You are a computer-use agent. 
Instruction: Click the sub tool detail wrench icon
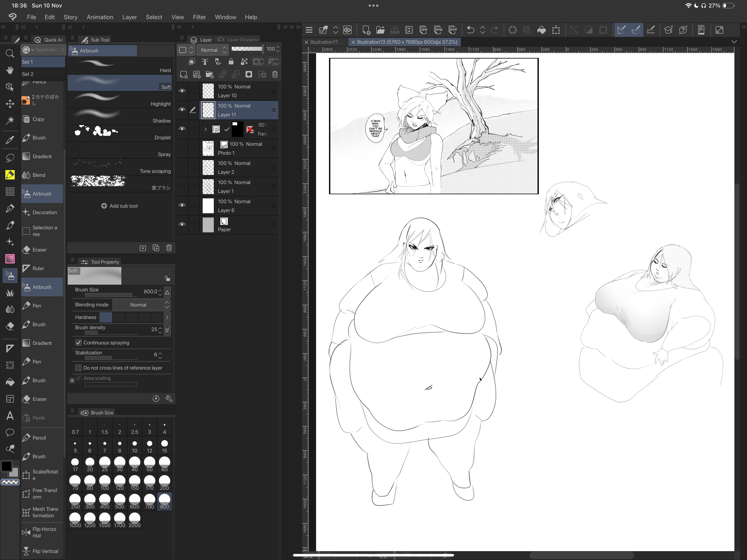point(169,399)
